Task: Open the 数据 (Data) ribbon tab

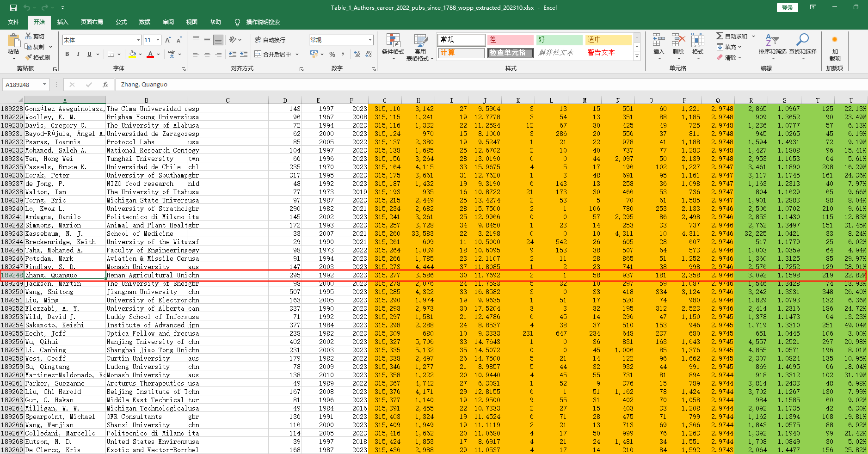Action: point(145,22)
